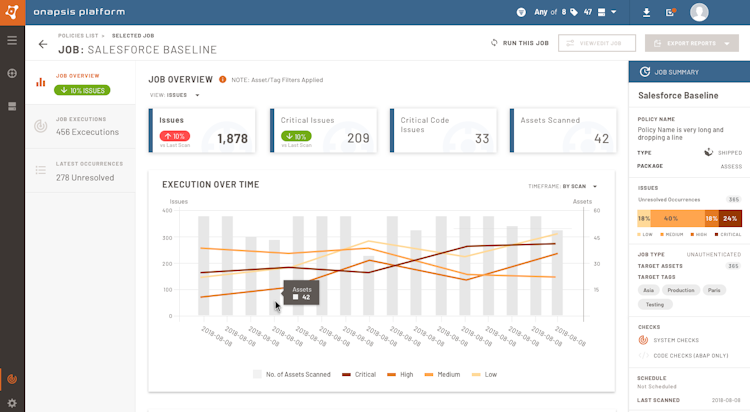750x412 pixels.
Task: Toggle the Critical legend series
Action: 359,374
